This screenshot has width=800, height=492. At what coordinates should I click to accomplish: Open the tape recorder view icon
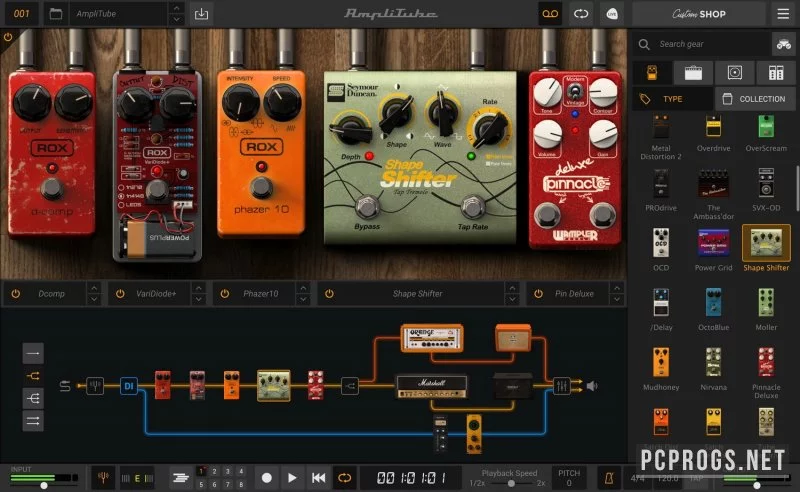point(550,14)
